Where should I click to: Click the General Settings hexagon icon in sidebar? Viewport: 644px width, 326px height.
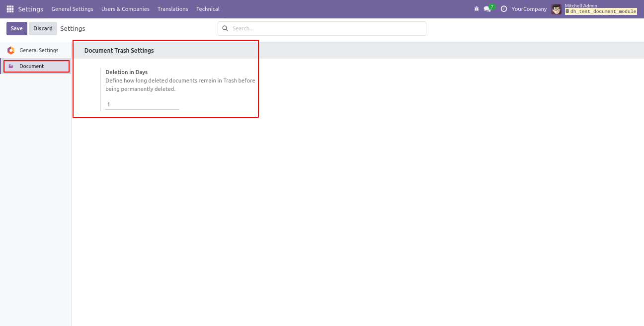pos(11,50)
